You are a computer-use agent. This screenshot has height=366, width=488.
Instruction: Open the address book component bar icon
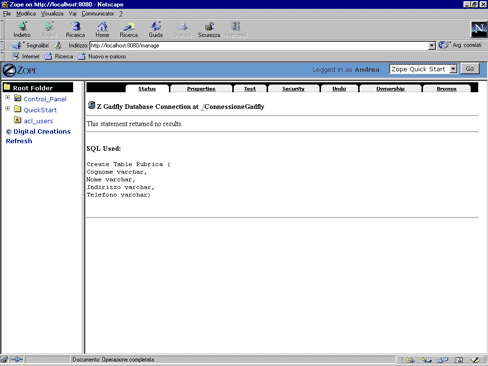point(459,360)
